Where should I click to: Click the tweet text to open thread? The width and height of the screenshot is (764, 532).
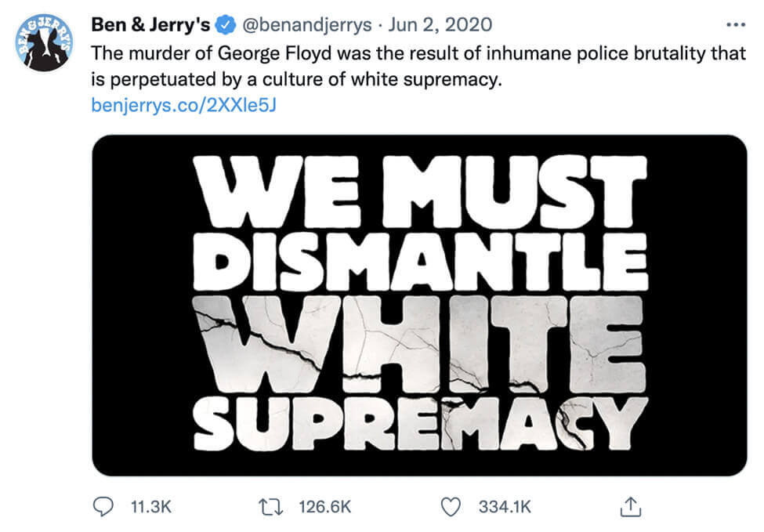click(392, 67)
